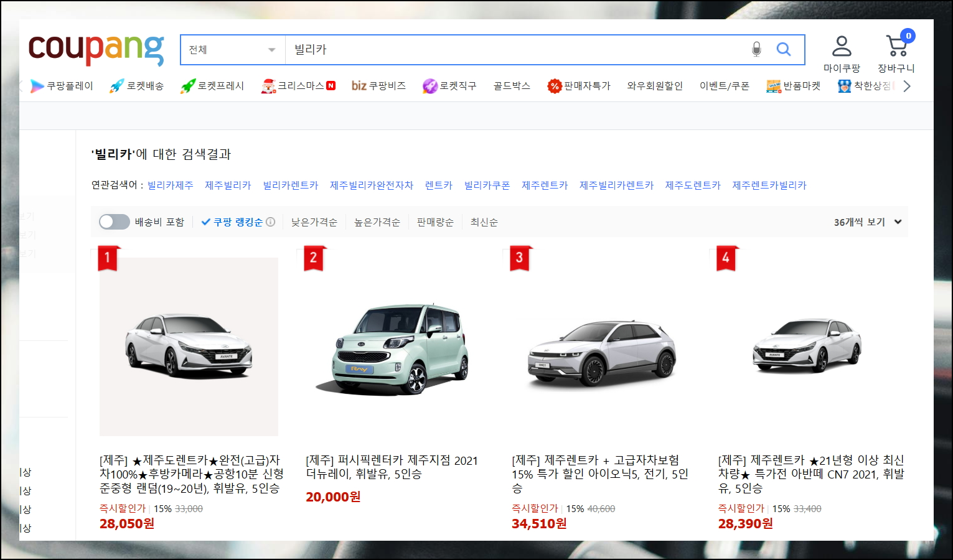Click the info icon beside 쿠팡 랭킹순
953x560 pixels.
click(x=270, y=222)
